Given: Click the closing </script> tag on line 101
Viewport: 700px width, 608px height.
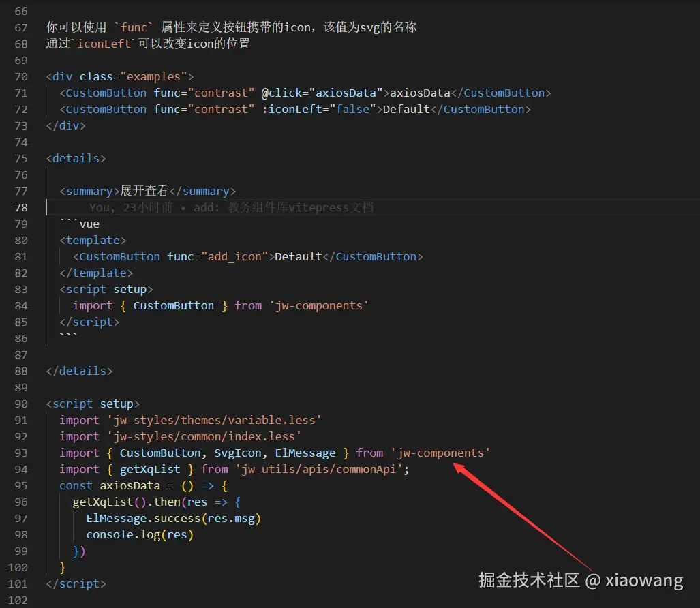Looking at the screenshot, I should click(76, 584).
